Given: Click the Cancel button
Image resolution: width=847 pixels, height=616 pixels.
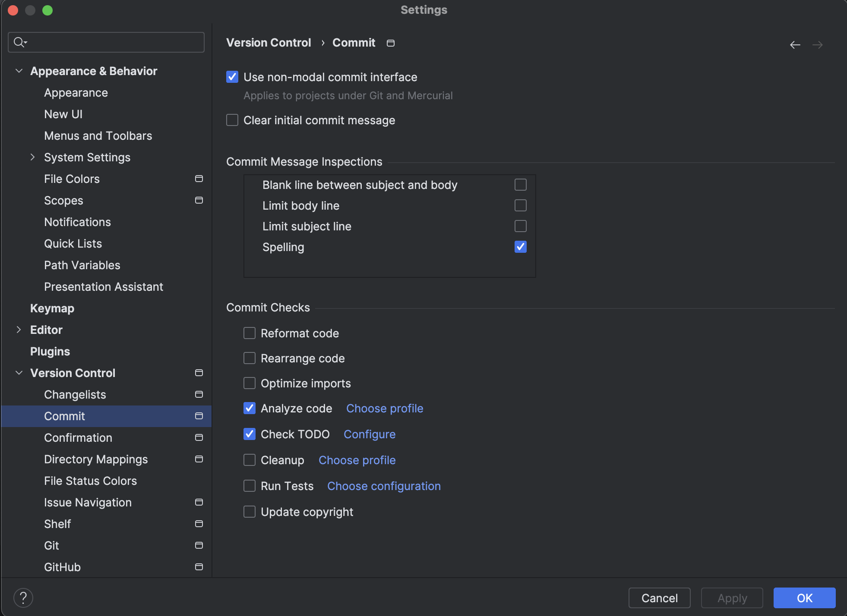Looking at the screenshot, I should coord(659,598).
